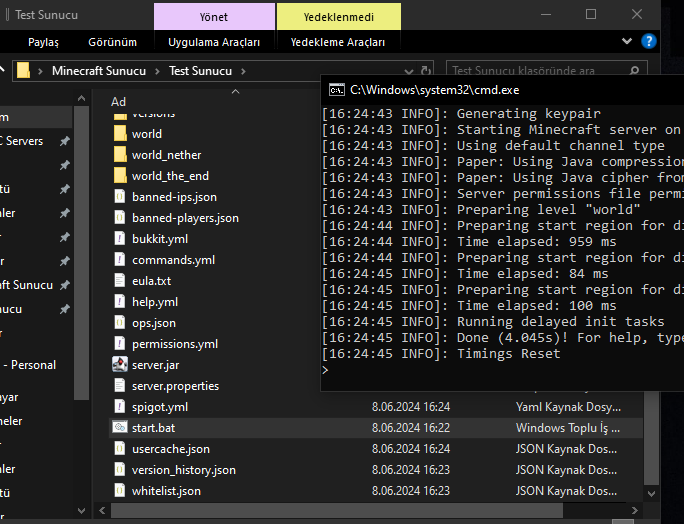Select the world_the_end folder icon
The image size is (684, 524).
pyautogui.click(x=120, y=175)
